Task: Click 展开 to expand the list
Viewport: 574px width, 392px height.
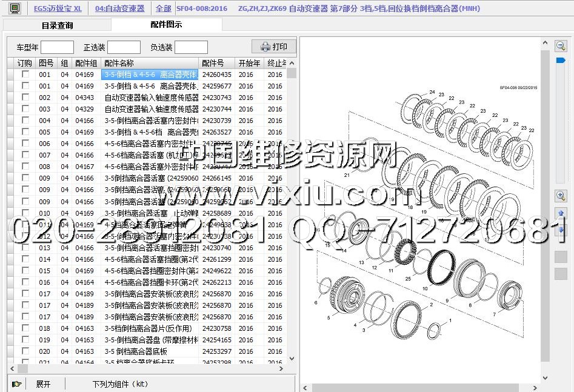Action: click(43, 384)
